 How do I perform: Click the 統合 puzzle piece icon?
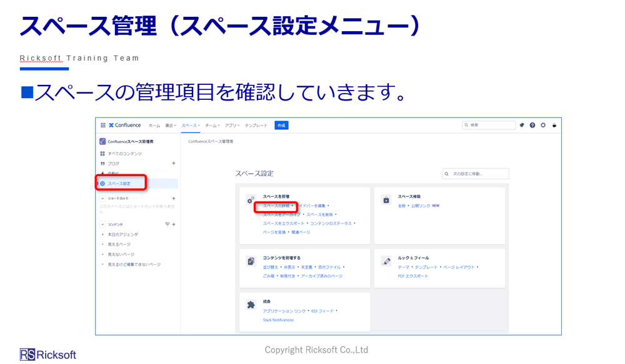click(251, 305)
